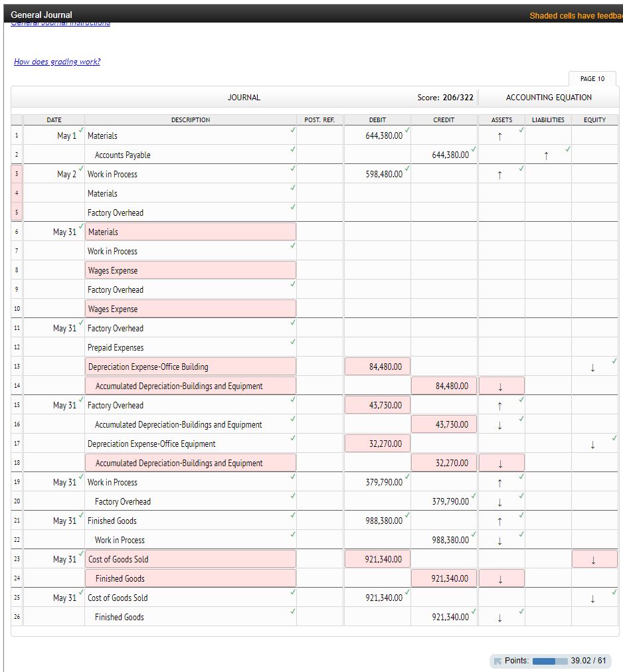The image size is (623, 672).
Task: Click the ACCOUNTING EQUATION section header
Action: tap(549, 97)
